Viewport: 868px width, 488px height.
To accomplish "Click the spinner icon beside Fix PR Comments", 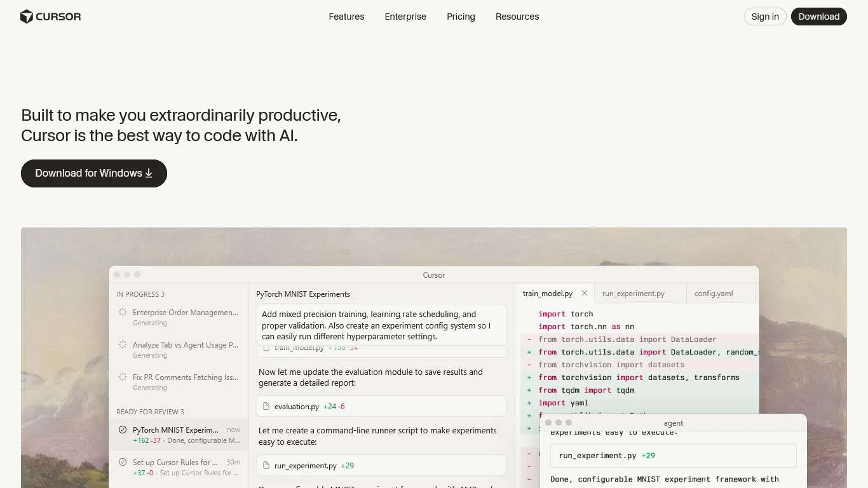I will pyautogui.click(x=123, y=377).
